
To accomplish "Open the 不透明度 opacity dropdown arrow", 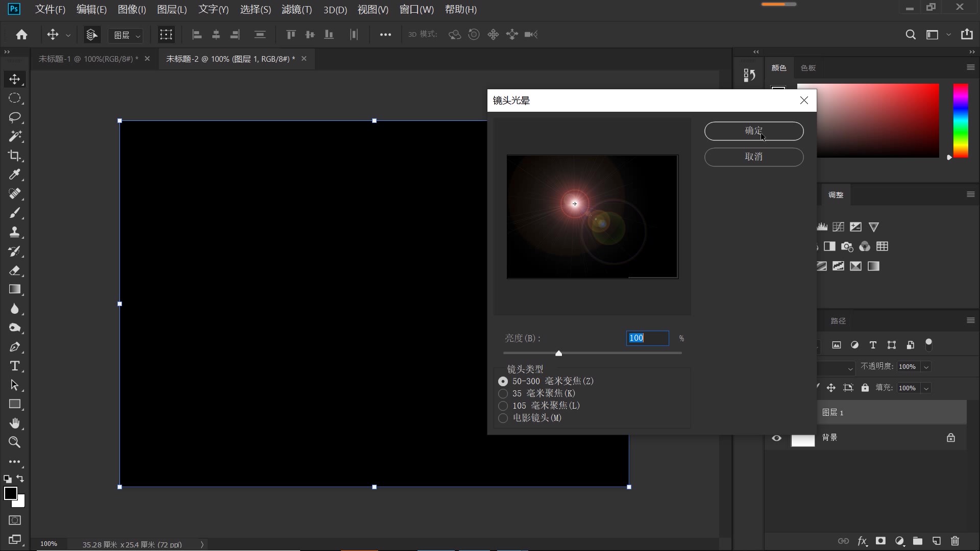I will [926, 367].
